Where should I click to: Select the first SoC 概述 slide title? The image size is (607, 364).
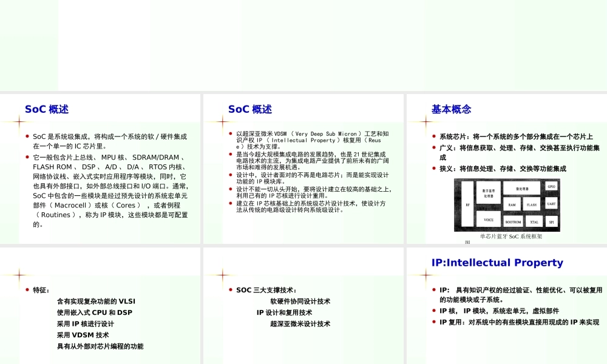click(47, 109)
